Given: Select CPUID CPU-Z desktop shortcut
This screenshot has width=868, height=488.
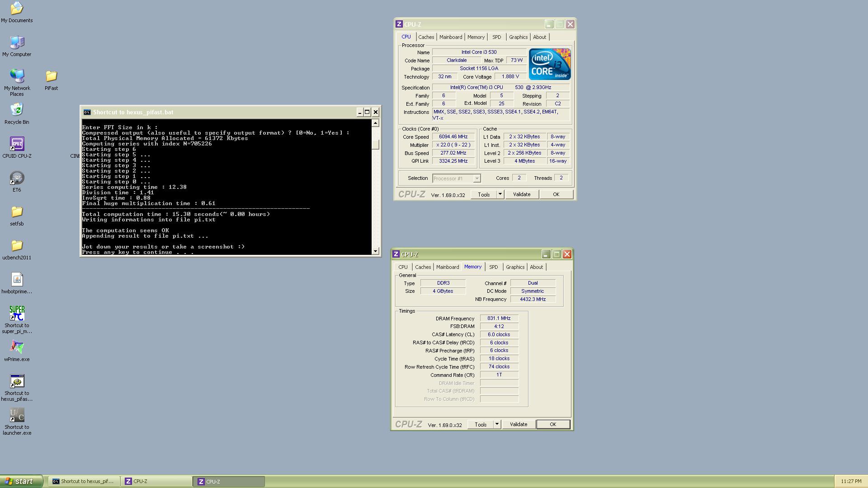Looking at the screenshot, I should 17,144.
